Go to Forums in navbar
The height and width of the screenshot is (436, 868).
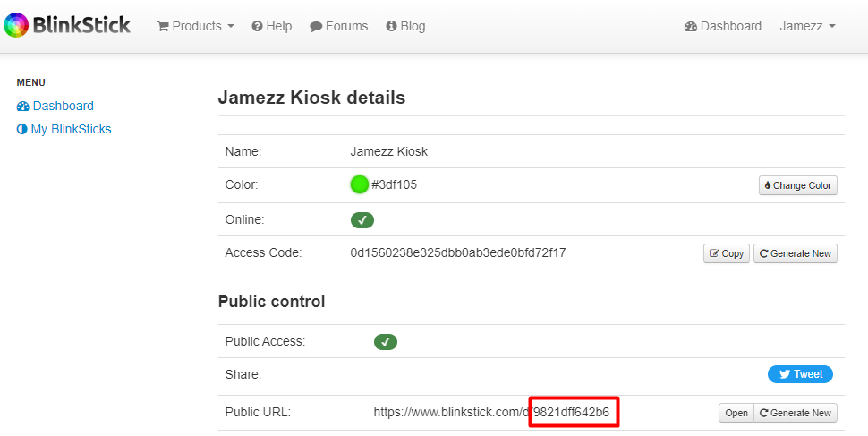click(339, 26)
